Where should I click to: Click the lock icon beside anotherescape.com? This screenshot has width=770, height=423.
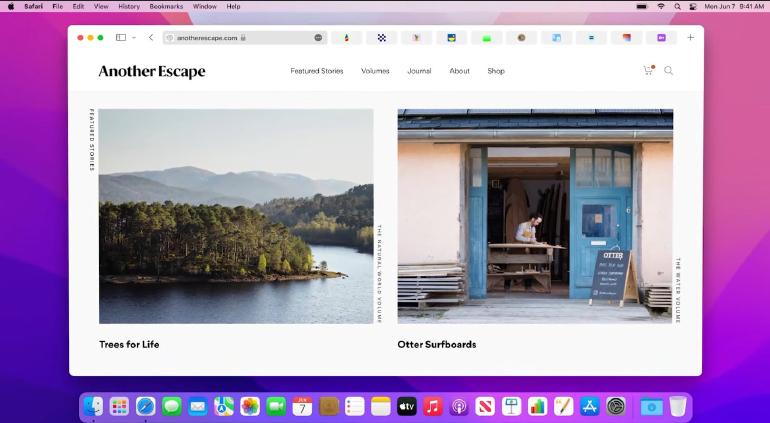[x=243, y=38]
